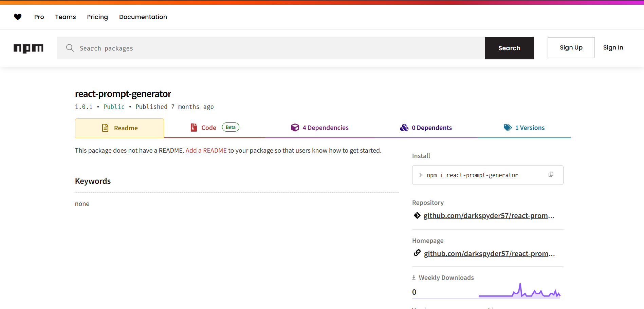Follow the Add a README link
The width and height of the screenshot is (644, 309).
pos(206,151)
